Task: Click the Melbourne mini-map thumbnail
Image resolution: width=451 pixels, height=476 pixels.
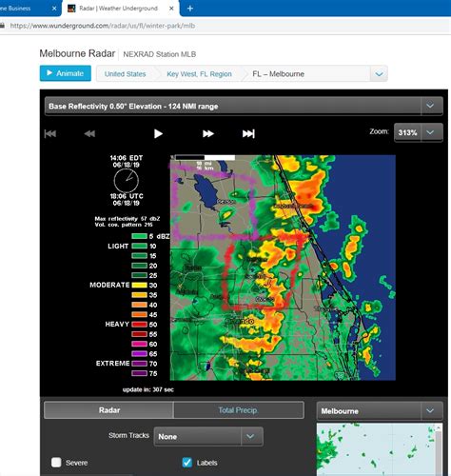Action: 376,449
